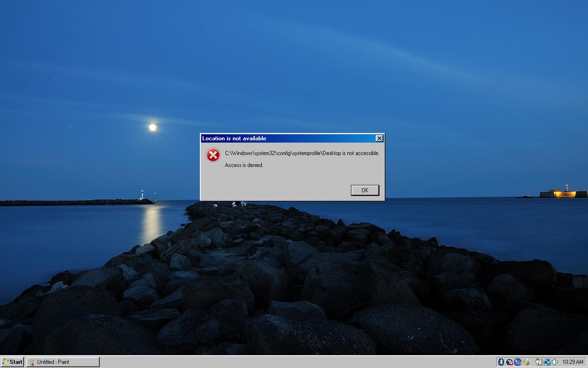Open the blue Bluetooth settings tray icon

click(518, 362)
